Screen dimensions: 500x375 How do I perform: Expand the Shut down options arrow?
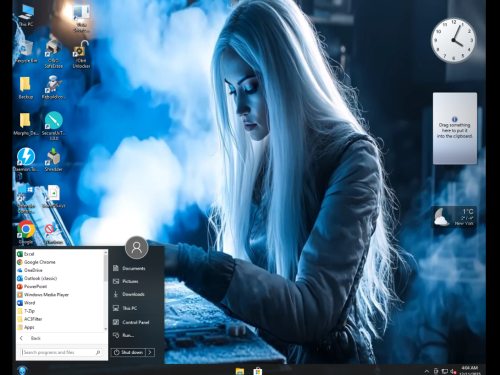150,352
